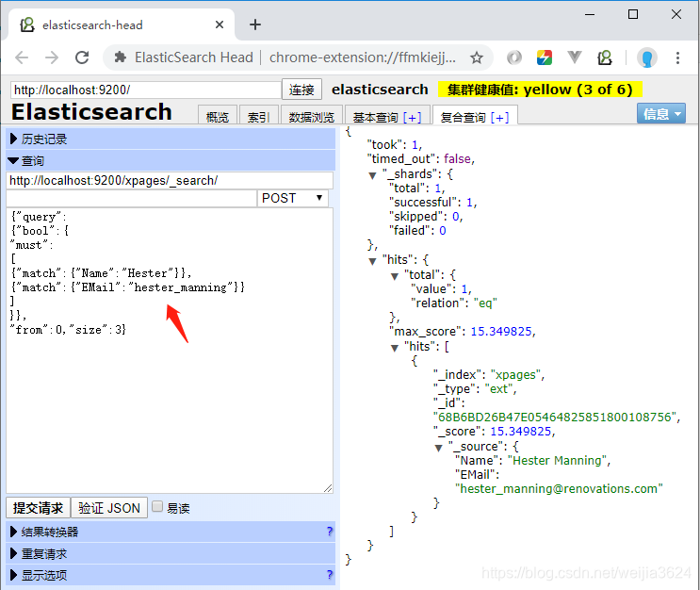The height and width of the screenshot is (590, 700).
Task: Open the colorful square extension icon
Action: click(545, 57)
